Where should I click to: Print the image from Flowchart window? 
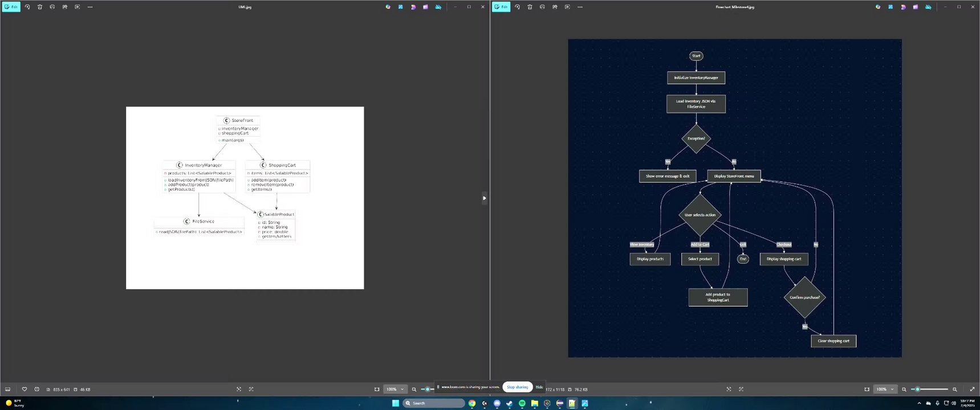pos(543,7)
